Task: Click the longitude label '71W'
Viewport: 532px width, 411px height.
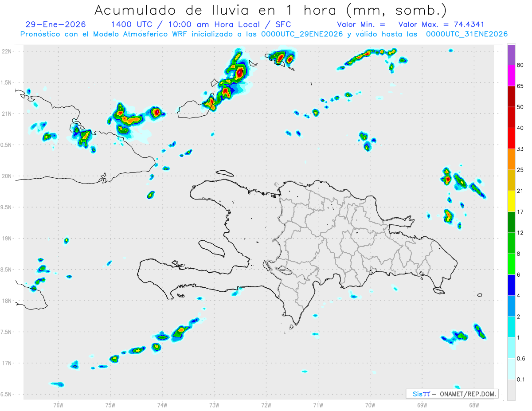Action: click(x=318, y=405)
